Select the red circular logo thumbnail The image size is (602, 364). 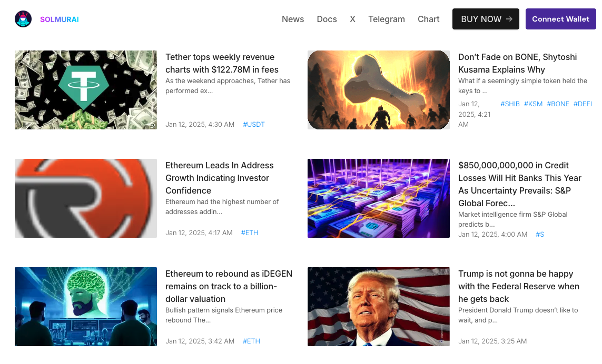pyautogui.click(x=86, y=198)
